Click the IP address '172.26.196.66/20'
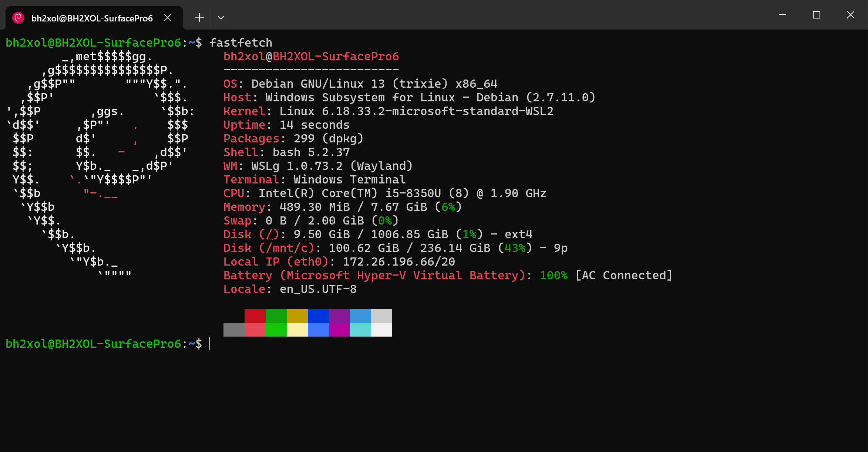 pyautogui.click(x=399, y=262)
